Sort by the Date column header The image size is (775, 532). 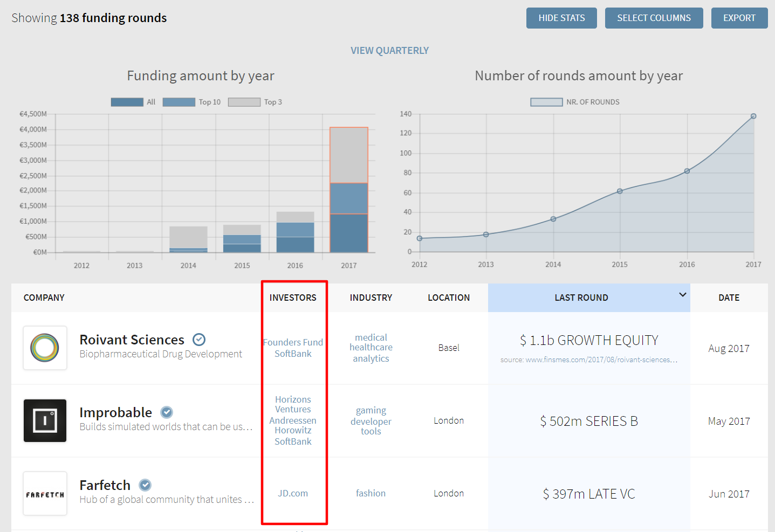coord(729,298)
